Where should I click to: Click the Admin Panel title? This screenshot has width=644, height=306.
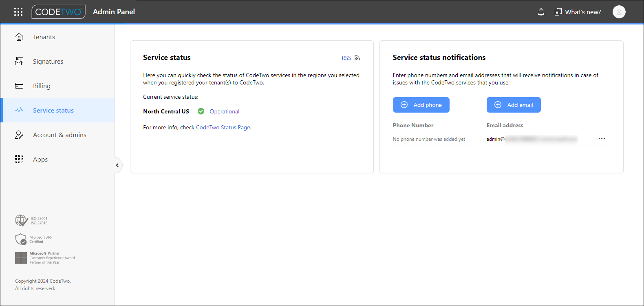[x=114, y=12]
